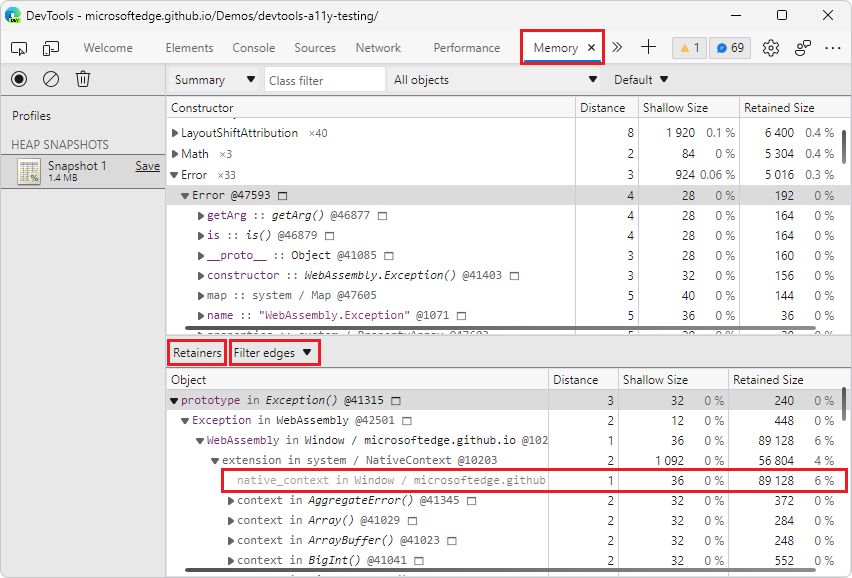Viewport: 852px width, 578px height.
Task: Switch to the Sources tab
Action: tap(315, 48)
